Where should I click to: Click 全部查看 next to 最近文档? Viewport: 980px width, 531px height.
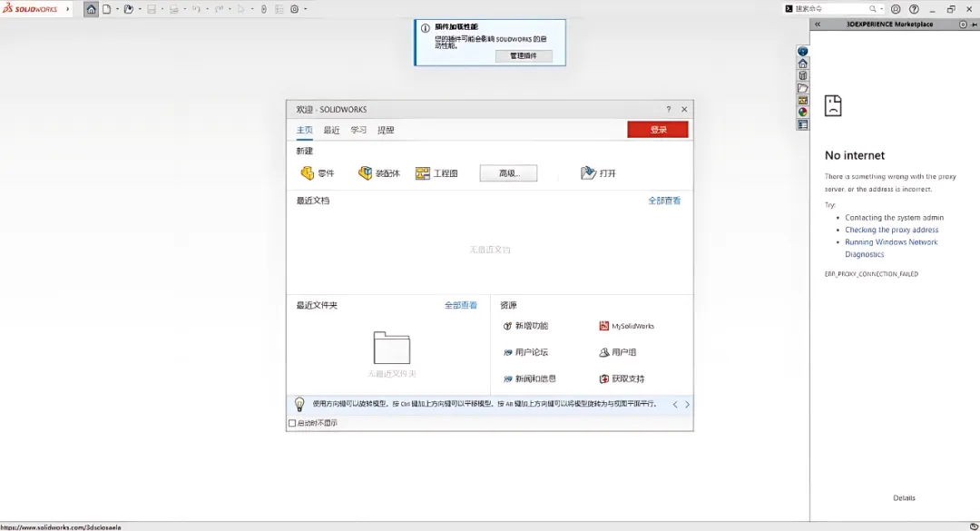664,201
